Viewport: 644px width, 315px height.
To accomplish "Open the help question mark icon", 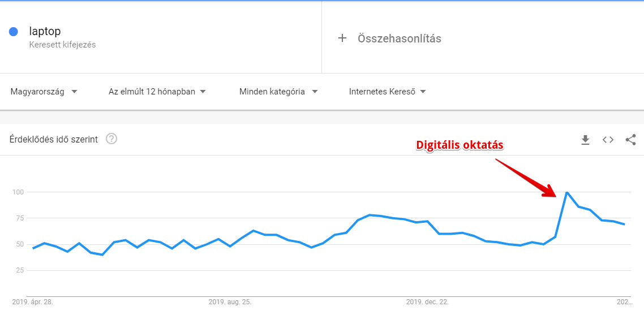I will tap(111, 139).
